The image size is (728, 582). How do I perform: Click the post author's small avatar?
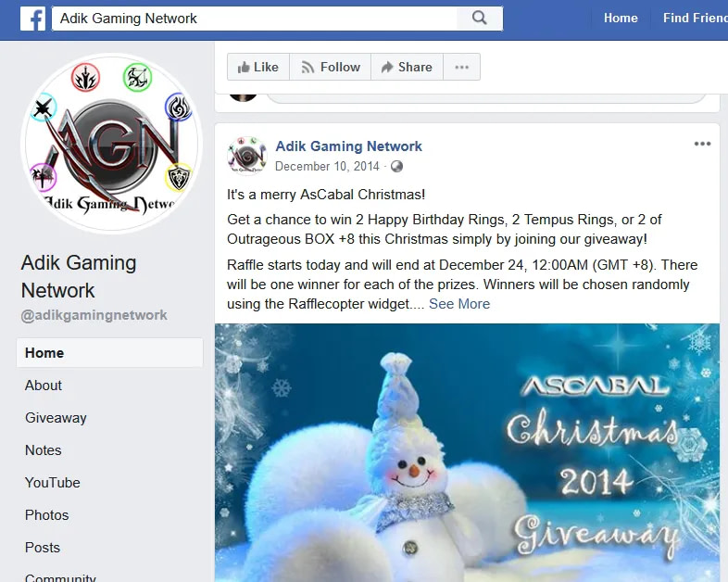[x=246, y=156]
